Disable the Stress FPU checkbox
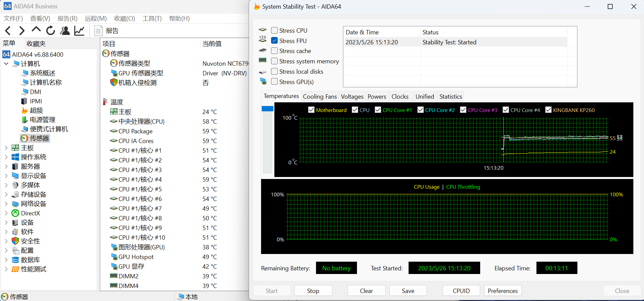This screenshot has height=301, width=644. [x=274, y=40]
